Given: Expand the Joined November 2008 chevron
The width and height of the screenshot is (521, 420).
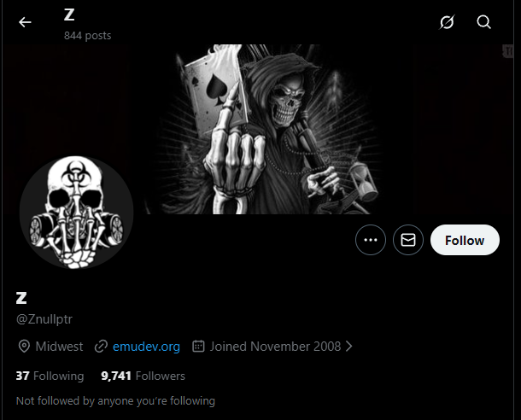Looking at the screenshot, I should click(x=348, y=347).
